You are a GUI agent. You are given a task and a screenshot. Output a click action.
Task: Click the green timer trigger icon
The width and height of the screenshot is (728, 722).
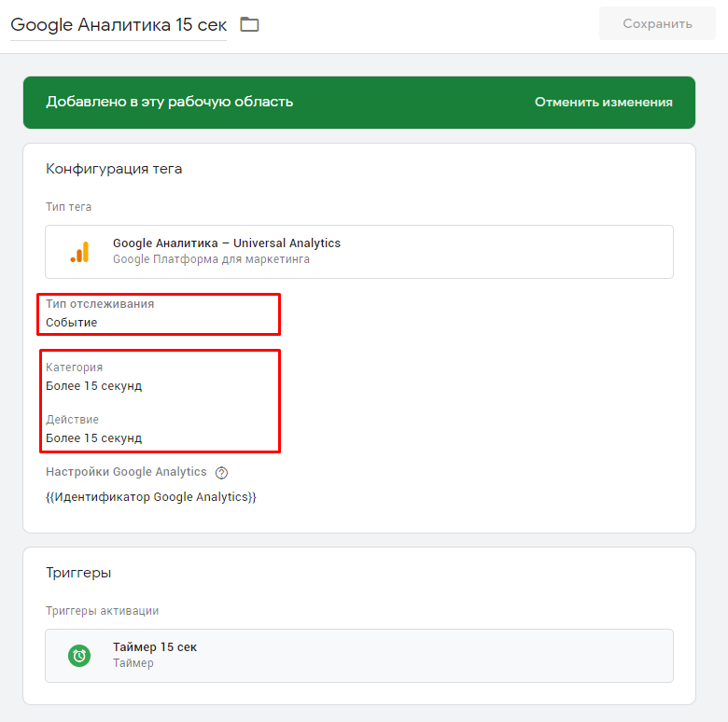click(x=79, y=656)
